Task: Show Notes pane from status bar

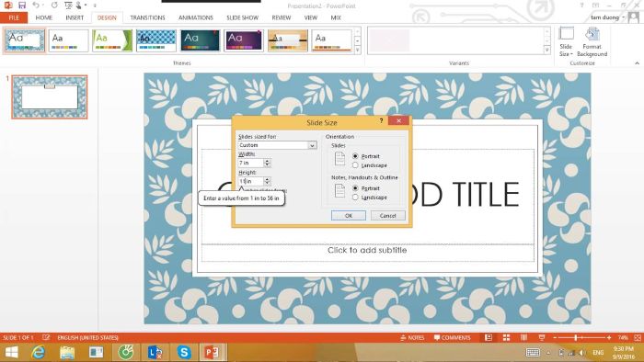Action: [x=412, y=337]
